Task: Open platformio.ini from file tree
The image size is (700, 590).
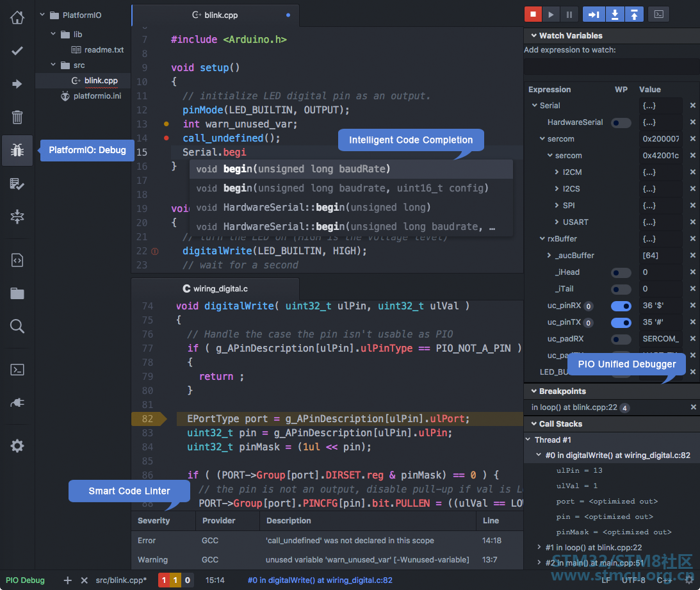Action: (x=97, y=96)
